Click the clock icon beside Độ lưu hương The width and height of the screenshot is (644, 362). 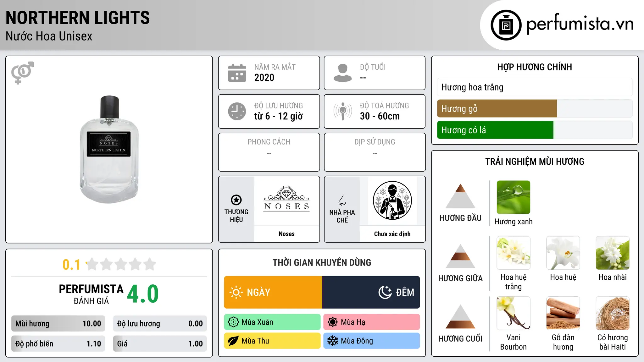coord(237,111)
